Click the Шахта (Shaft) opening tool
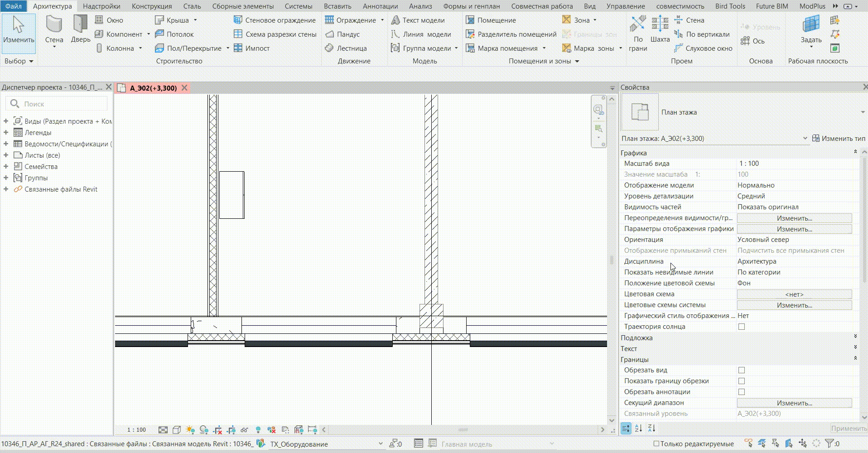Viewport: 868px width, 453px height. (x=660, y=29)
